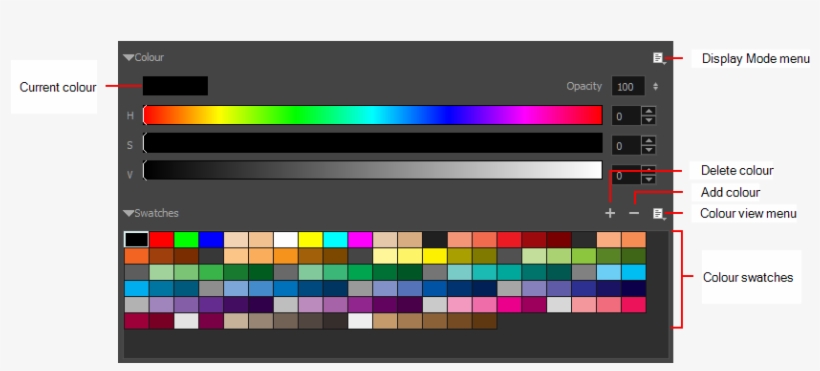Open the menu icon in the Swatches header
Screen dimensions: 820x371
point(659,213)
